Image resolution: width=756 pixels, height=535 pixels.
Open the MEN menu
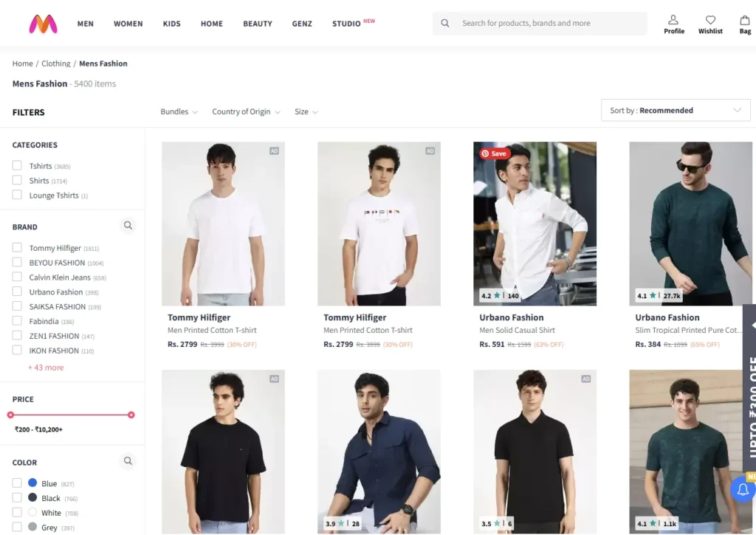86,24
